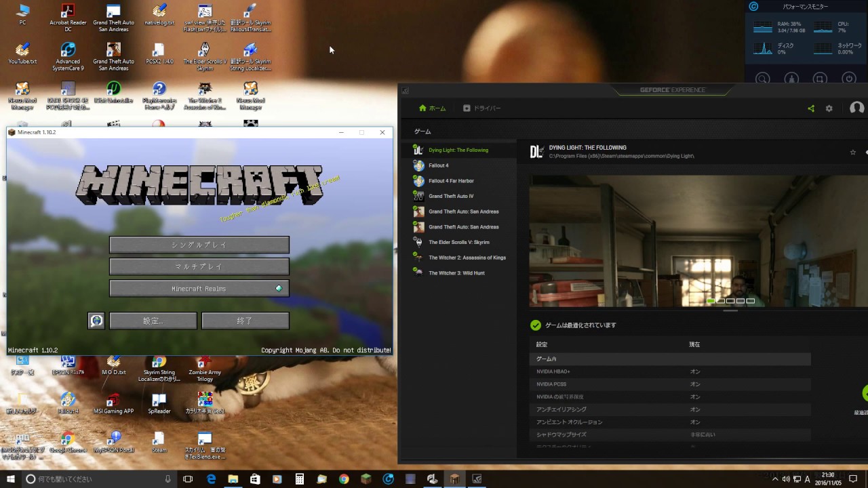Open GeForce Experience user account avatar
Image resolution: width=868 pixels, height=488 pixels.
point(857,108)
